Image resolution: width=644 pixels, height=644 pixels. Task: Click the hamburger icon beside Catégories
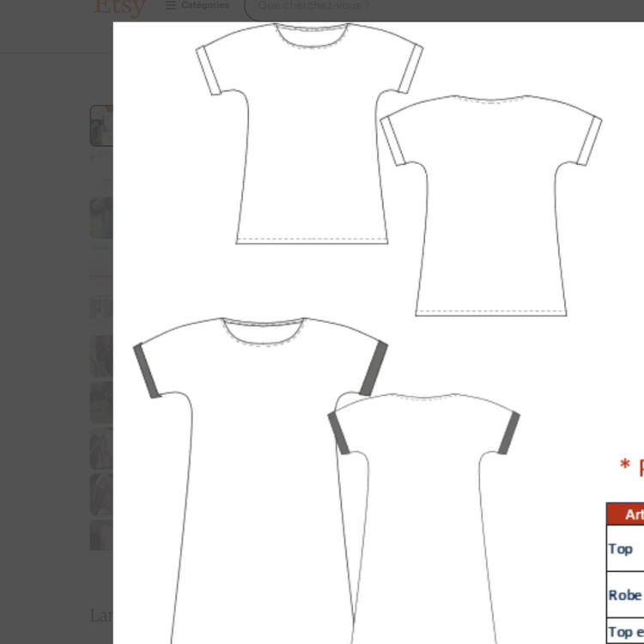[x=171, y=5]
